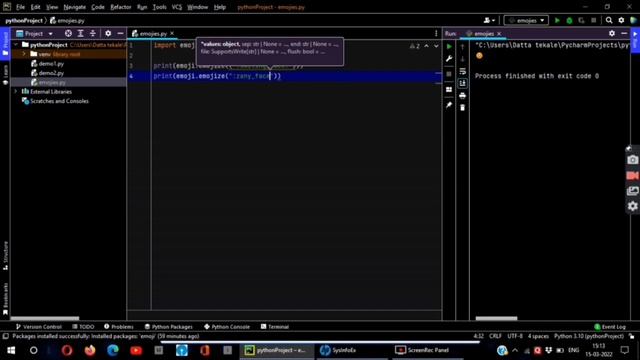The width and height of the screenshot is (640, 360).
Task: Open IDE settings gear in top toolbar
Action: 621,20
